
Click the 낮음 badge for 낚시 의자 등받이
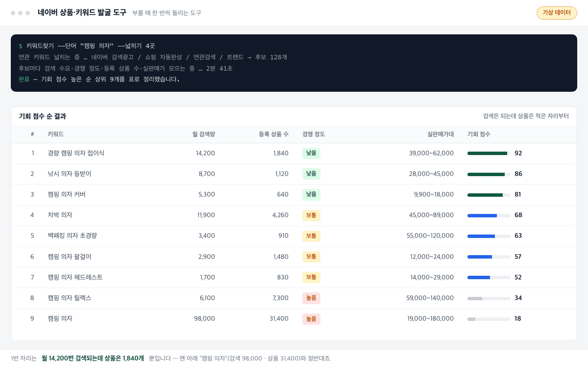pyautogui.click(x=311, y=174)
